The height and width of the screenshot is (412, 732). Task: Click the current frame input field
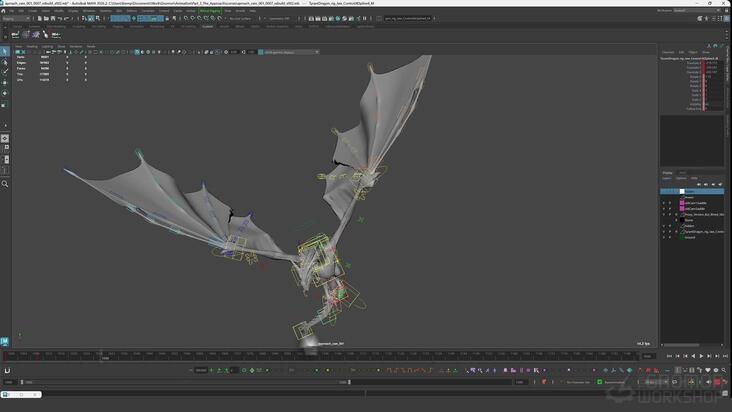coord(647,356)
